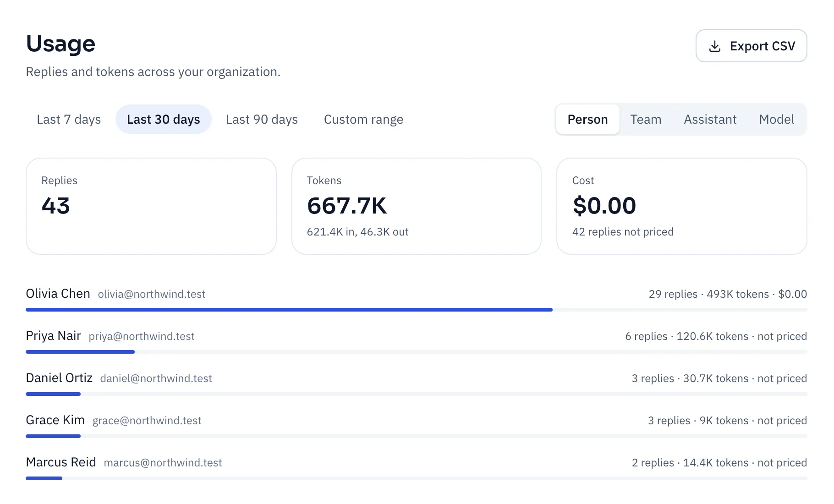
Task: Click marcus@northwind.test email
Action: (163, 463)
